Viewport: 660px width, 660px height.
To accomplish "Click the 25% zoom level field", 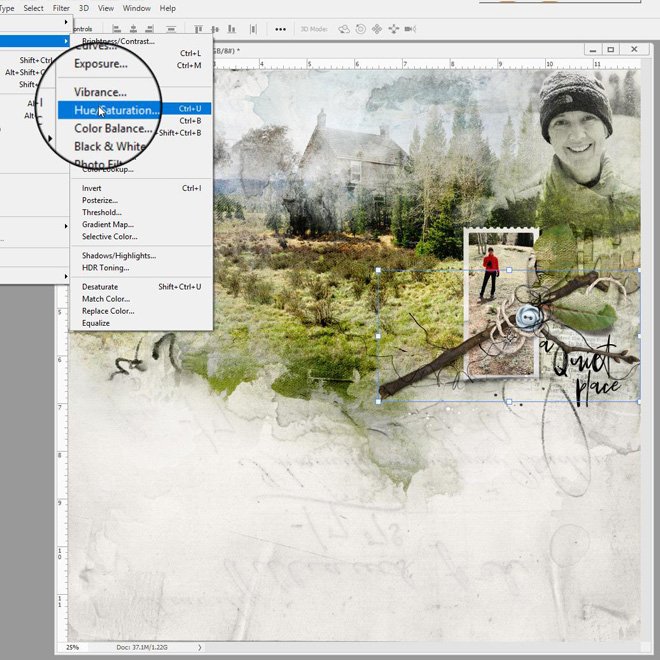I will click(x=73, y=648).
